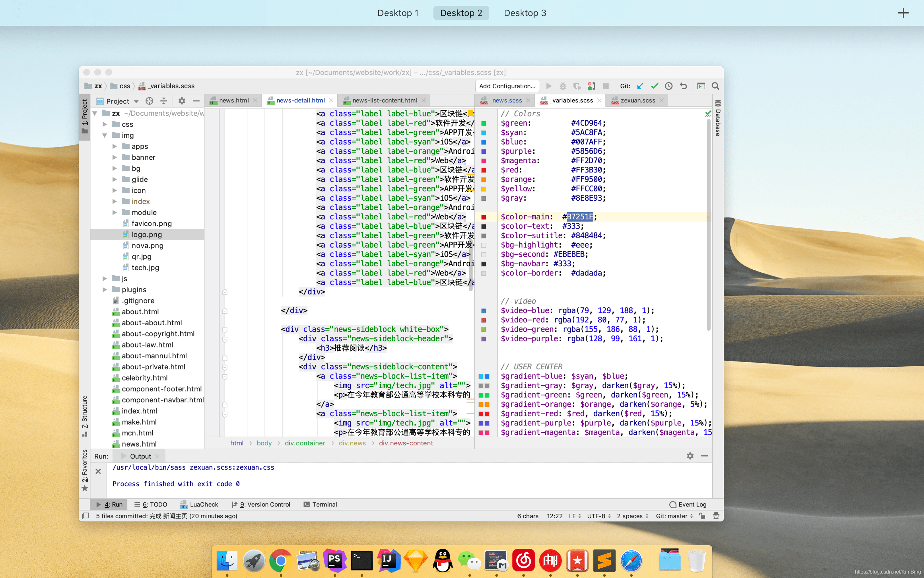Screen dimensions: 924x578
Task: Switch to zexuan.scss tab
Action: coord(637,101)
